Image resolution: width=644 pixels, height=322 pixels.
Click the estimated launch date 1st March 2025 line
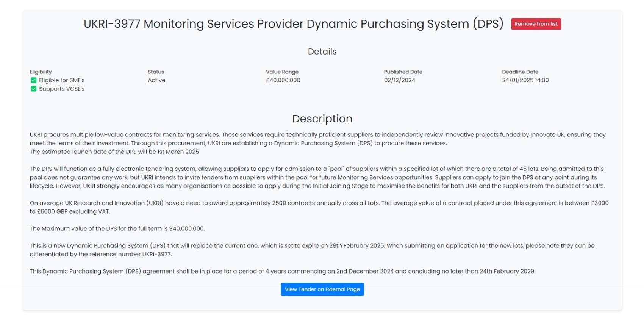[114, 152]
